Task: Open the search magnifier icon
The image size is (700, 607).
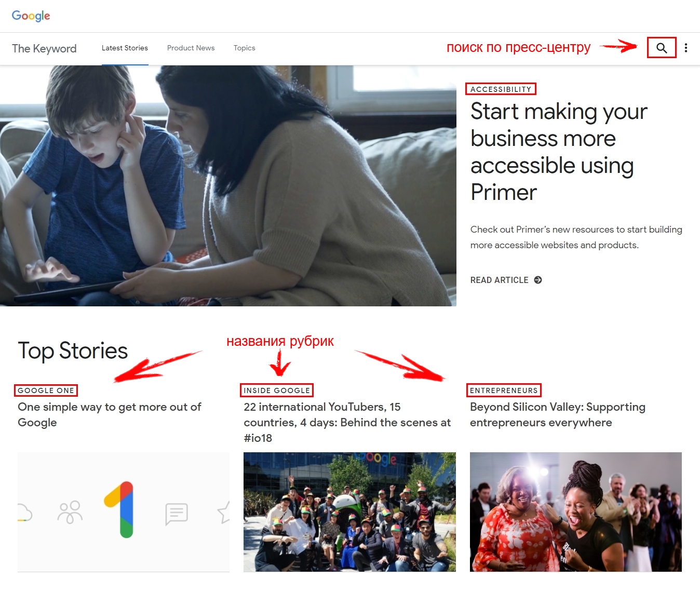Action: tap(661, 48)
